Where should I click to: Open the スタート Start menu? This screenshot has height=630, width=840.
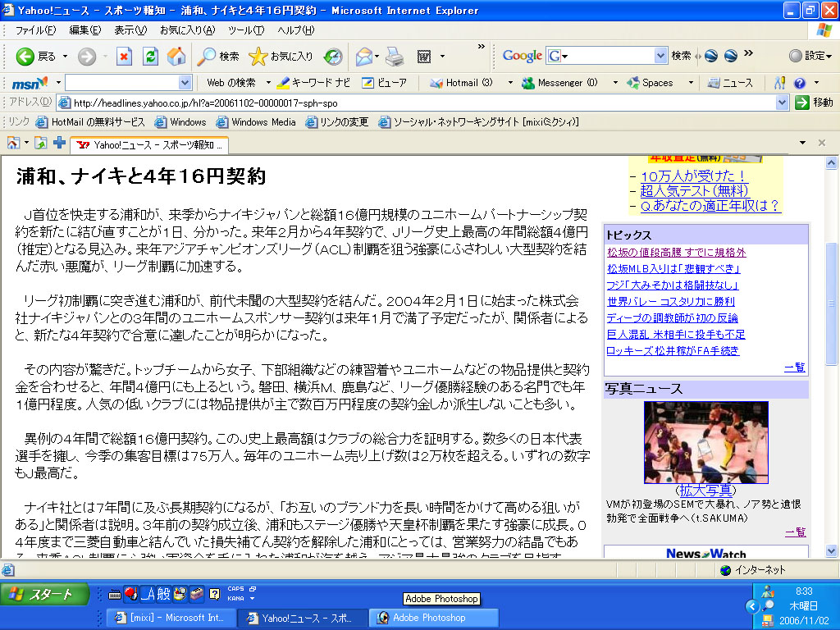44,594
